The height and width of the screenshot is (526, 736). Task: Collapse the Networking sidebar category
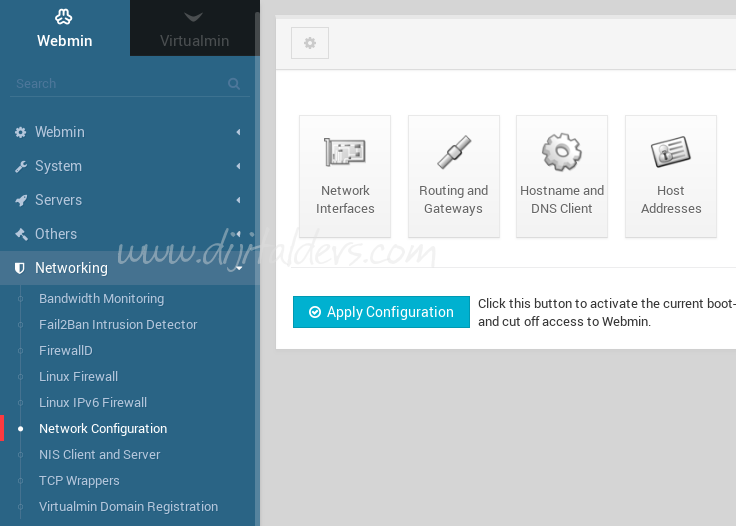click(70, 268)
